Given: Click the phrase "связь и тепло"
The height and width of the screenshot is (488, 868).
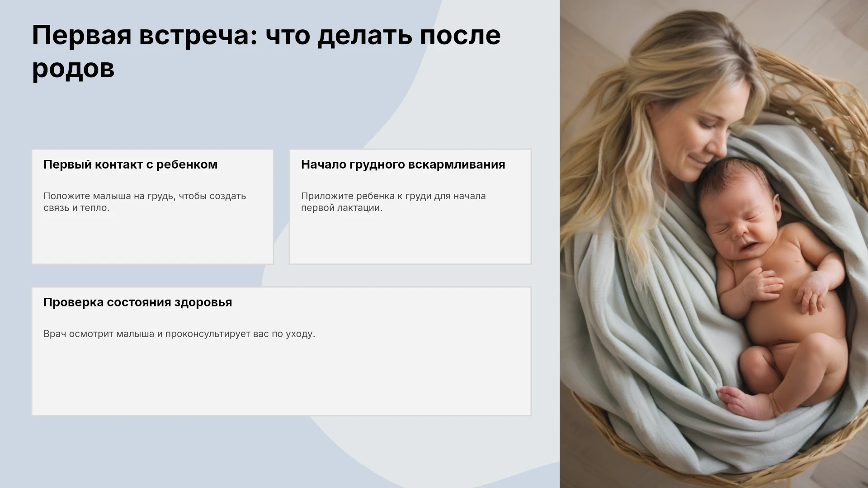Looking at the screenshot, I should (x=75, y=208).
